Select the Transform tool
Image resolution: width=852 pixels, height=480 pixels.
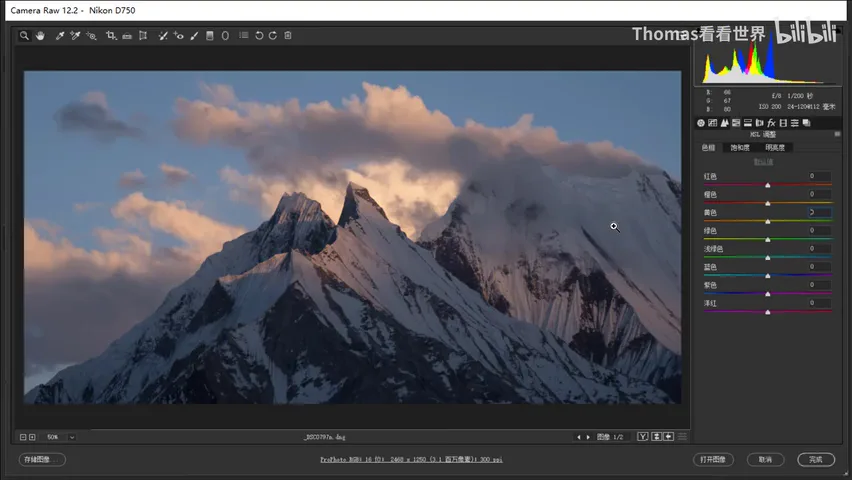143,35
